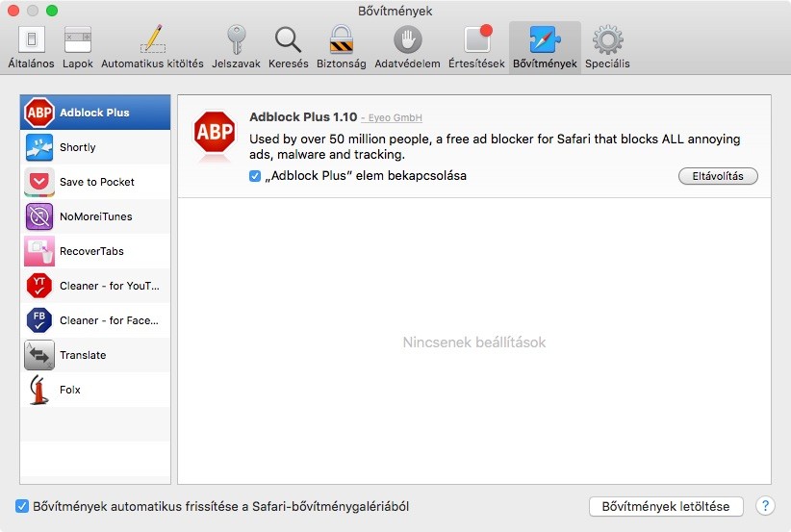Click the Cleaner - for Face... label
Viewport: 791px width, 532px height.
(109, 320)
